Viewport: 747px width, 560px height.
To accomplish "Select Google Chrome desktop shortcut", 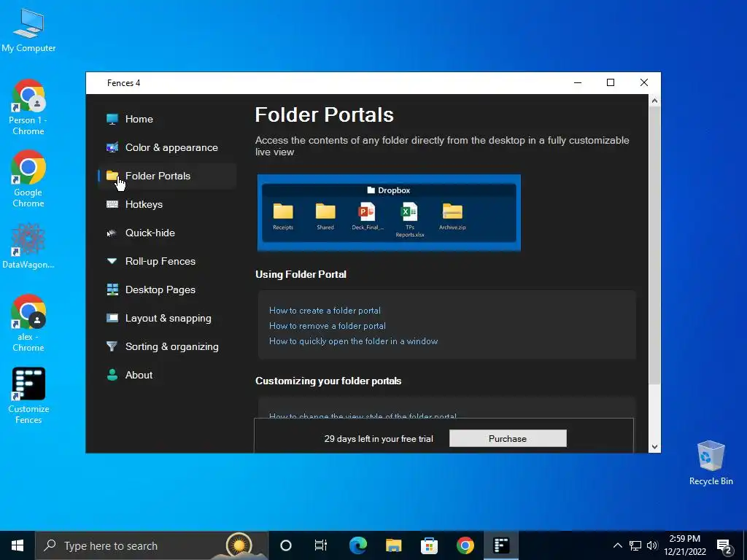I will pyautogui.click(x=28, y=179).
